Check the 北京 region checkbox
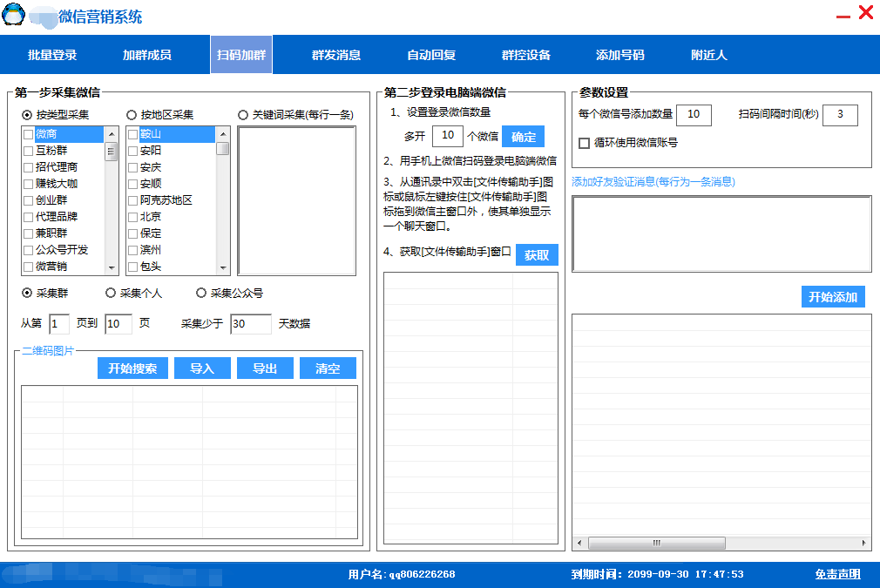 [133, 217]
